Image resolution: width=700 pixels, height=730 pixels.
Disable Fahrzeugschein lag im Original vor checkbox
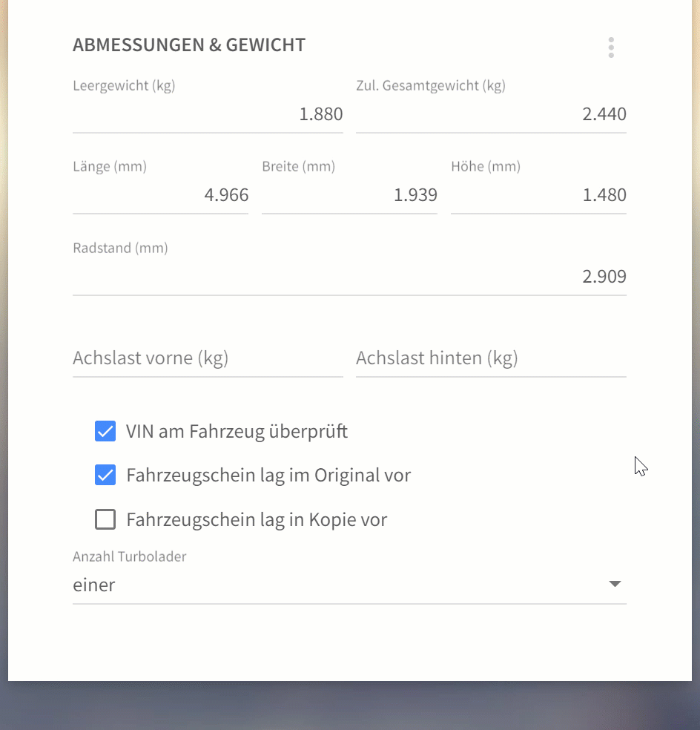[105, 475]
